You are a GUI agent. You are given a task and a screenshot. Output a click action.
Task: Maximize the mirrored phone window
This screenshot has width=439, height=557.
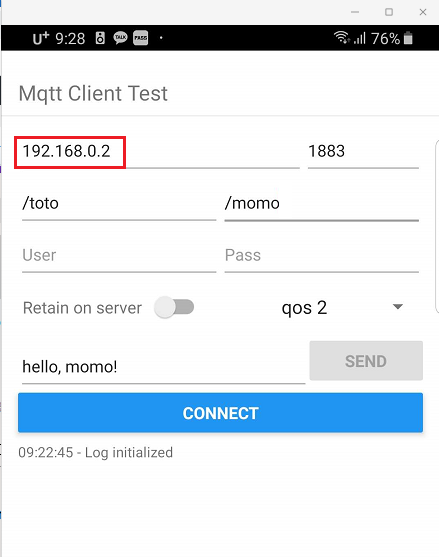(389, 12)
